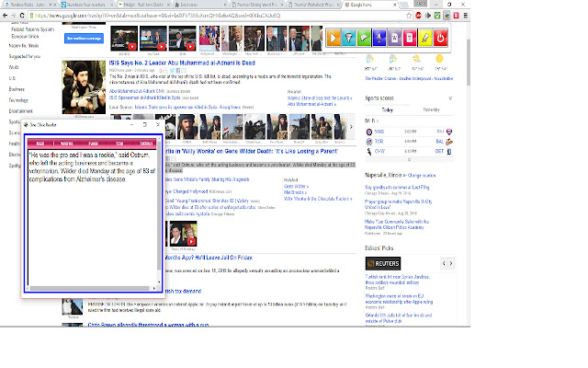The height and width of the screenshot is (368, 588).
Task: Click the page vertical scrollbar
Action: click(468, 62)
